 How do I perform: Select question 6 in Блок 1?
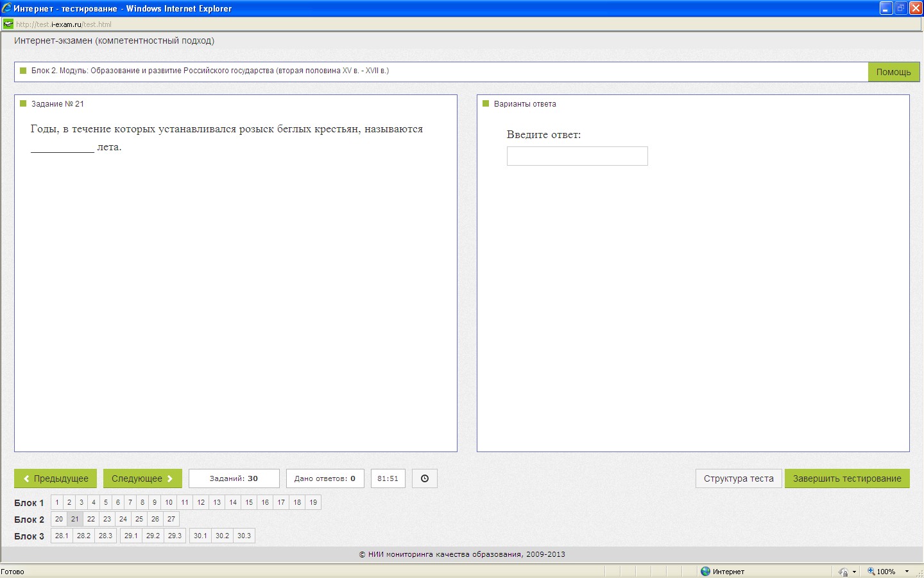(x=118, y=502)
